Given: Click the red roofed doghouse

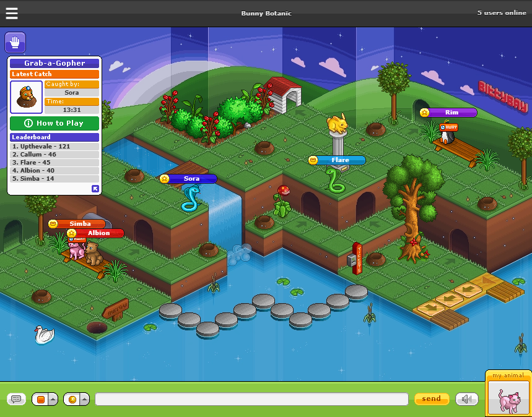Looking at the screenshot, I should click(282, 95).
